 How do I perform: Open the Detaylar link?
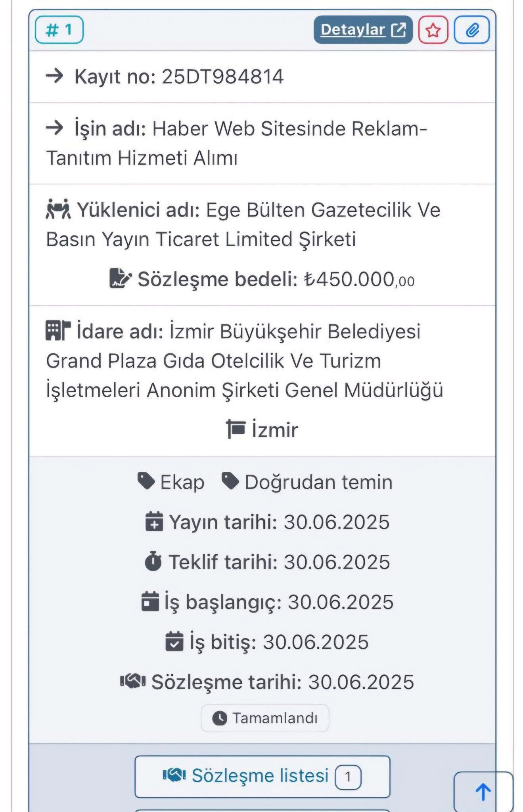pos(362,30)
